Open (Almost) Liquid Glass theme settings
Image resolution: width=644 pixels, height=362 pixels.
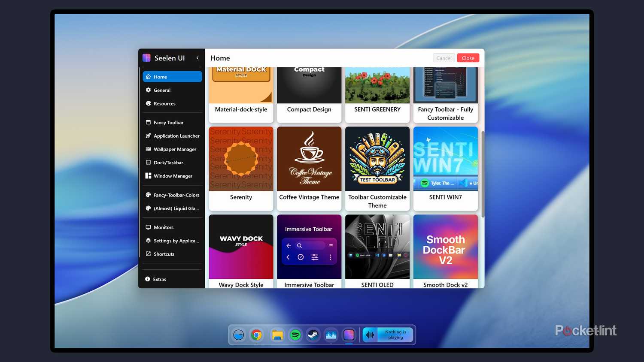(x=172, y=208)
